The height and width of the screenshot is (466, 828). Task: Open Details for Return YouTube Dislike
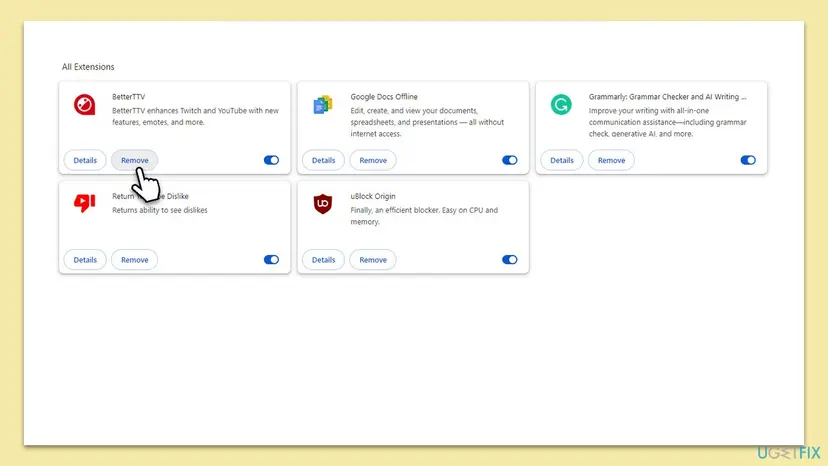click(x=85, y=259)
